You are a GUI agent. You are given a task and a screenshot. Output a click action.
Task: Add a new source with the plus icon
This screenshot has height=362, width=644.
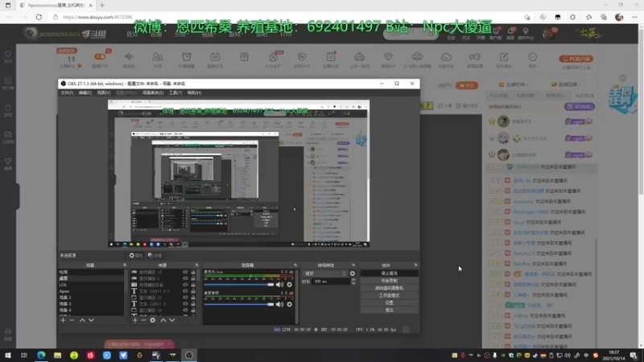(134, 320)
